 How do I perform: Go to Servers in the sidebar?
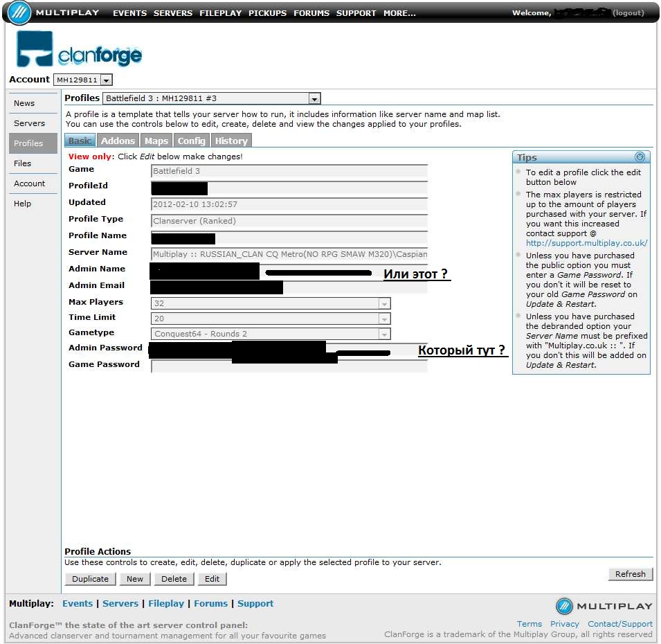click(x=33, y=123)
